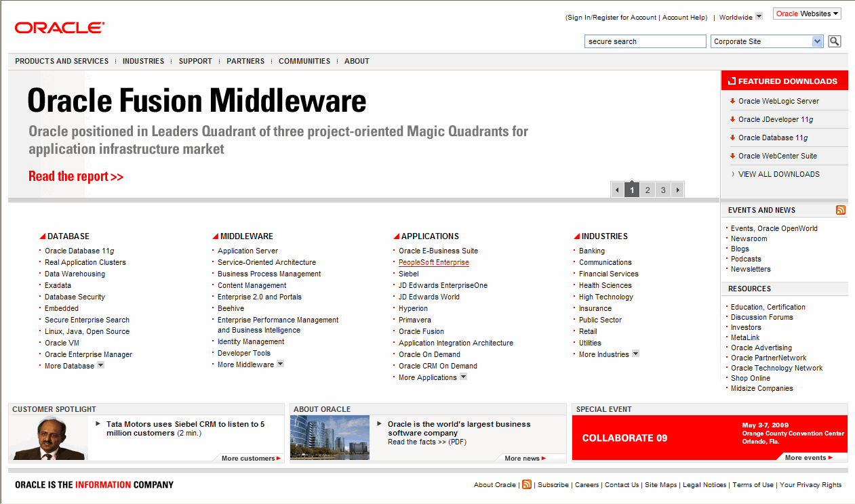
Task: Click the arrow beside Oracle world's largest software fact
Action: point(380,423)
